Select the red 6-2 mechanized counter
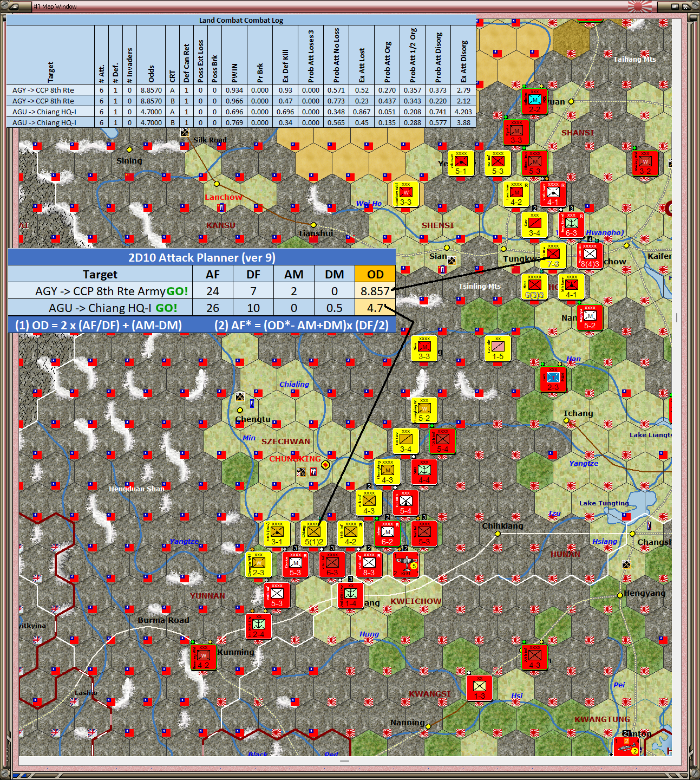The image size is (700, 780). click(388, 534)
